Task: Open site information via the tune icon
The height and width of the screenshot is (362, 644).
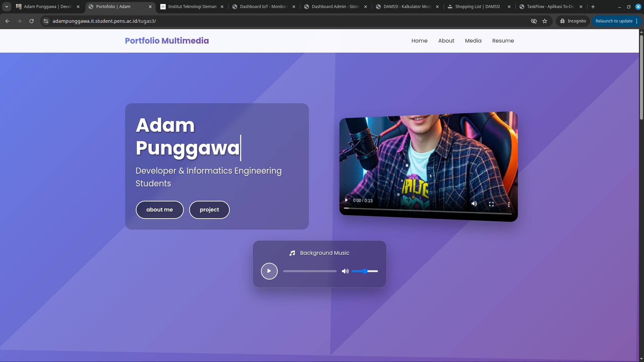Action: coord(46,21)
